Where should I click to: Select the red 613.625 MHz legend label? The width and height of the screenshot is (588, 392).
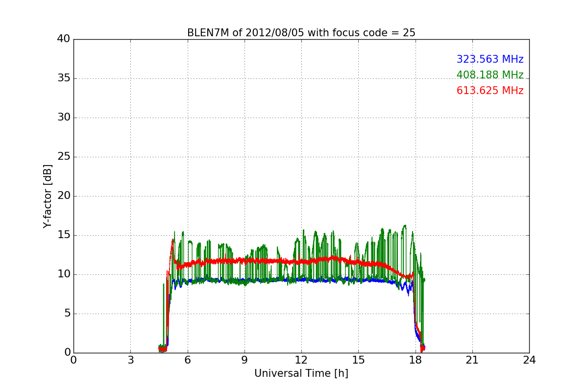coord(490,91)
